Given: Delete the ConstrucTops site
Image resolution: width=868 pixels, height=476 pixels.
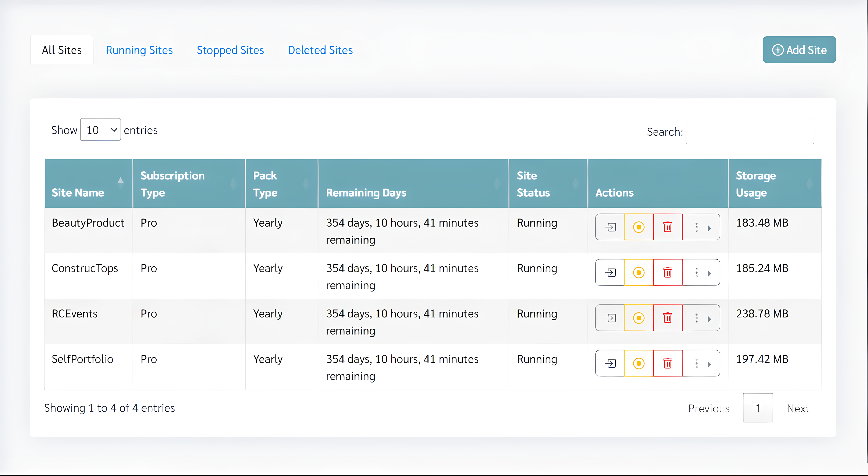Looking at the screenshot, I should point(668,273).
